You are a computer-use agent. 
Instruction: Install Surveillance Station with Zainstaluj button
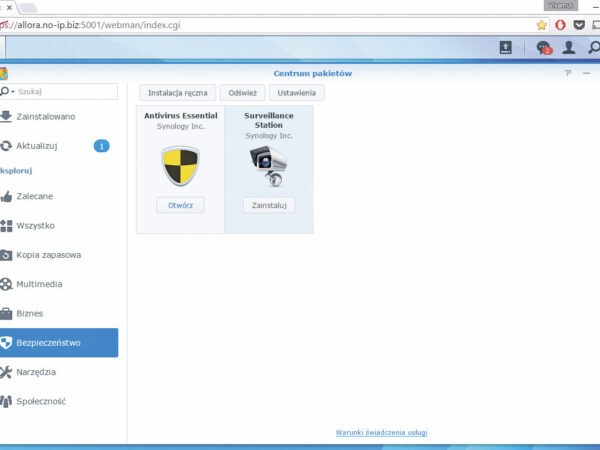(268, 205)
